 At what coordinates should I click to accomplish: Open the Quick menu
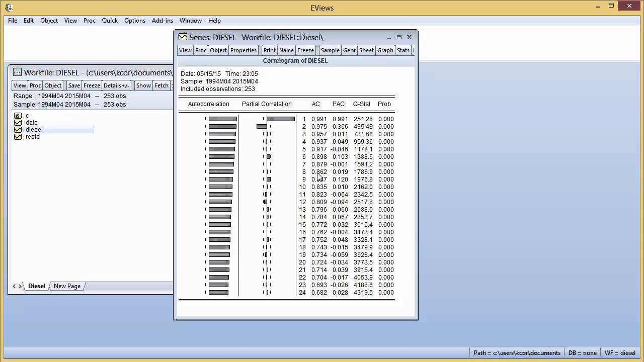(110, 21)
